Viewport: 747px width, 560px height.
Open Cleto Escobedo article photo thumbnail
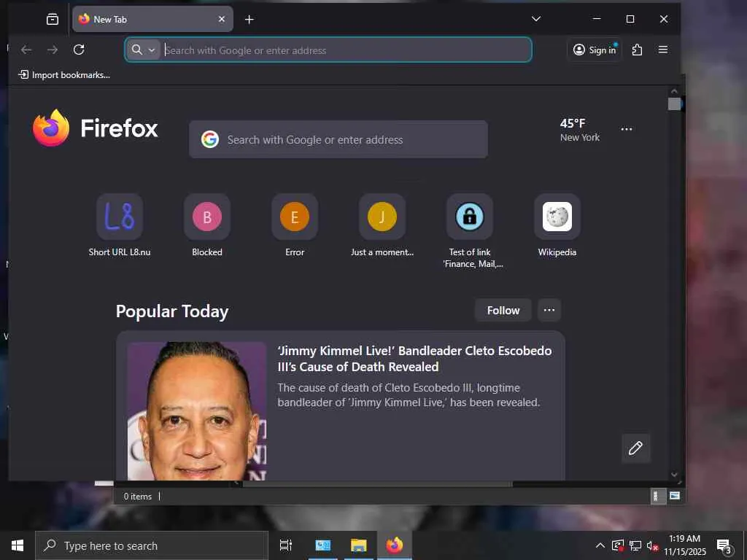pyautogui.click(x=197, y=411)
